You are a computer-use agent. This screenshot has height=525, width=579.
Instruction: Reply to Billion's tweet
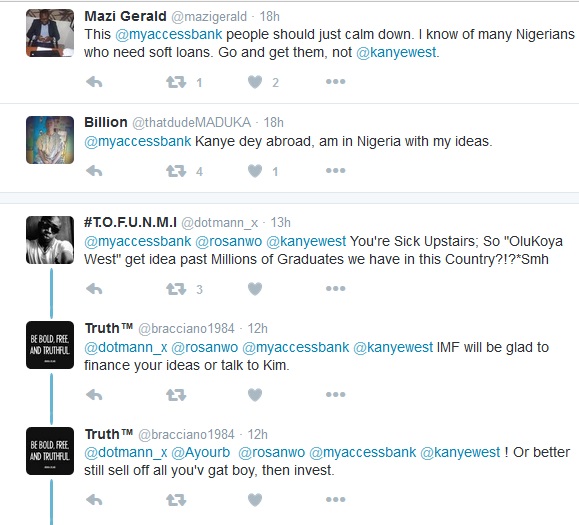94,171
